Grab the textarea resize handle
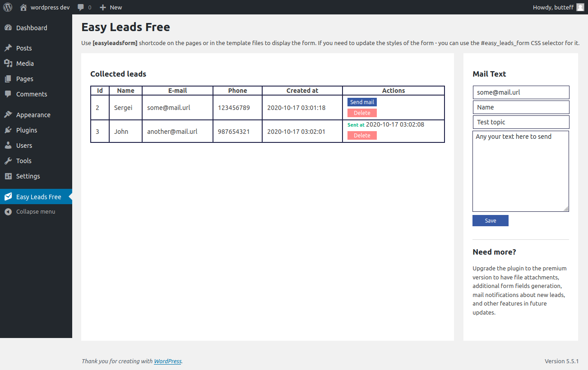This screenshot has height=370, width=588. [566, 209]
